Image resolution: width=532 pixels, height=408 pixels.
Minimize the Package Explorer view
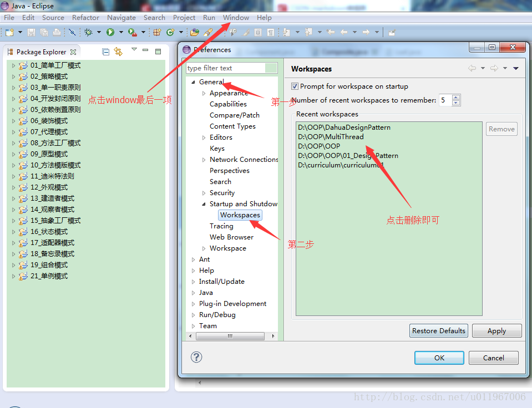[145, 50]
